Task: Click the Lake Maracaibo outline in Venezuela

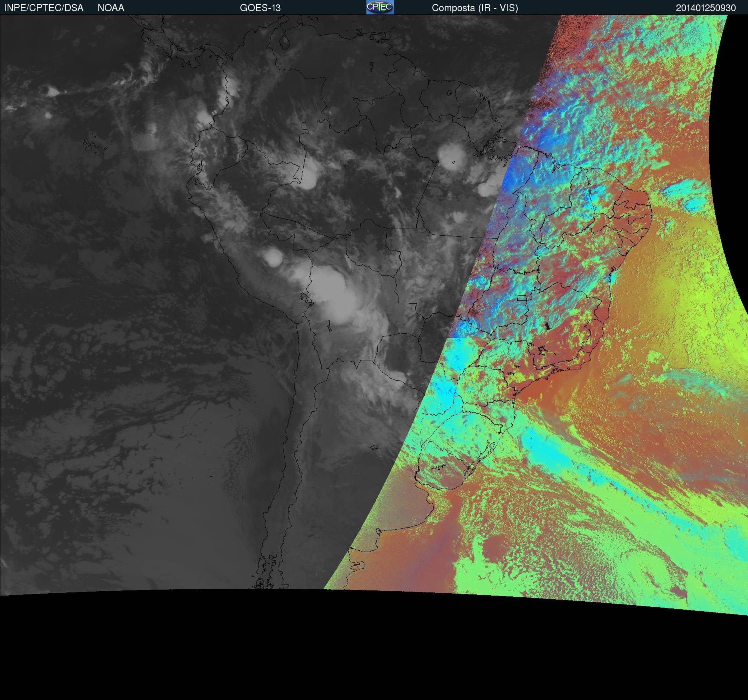Action: click(x=285, y=42)
